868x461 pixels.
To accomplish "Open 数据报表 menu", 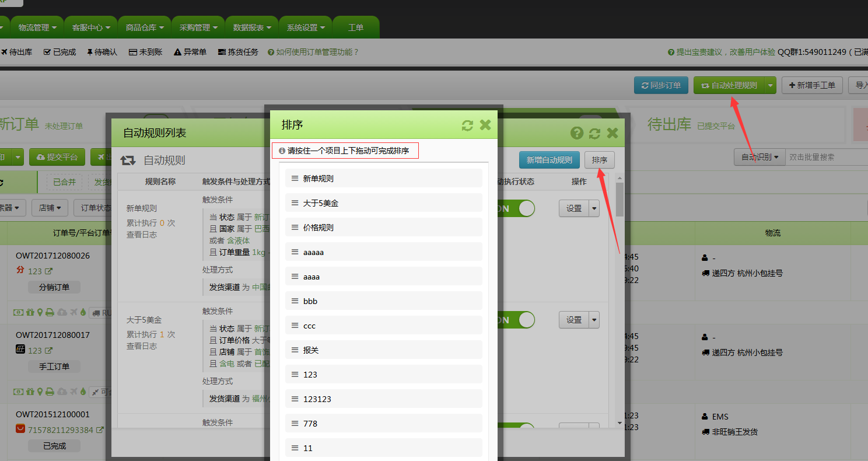I will tap(252, 27).
